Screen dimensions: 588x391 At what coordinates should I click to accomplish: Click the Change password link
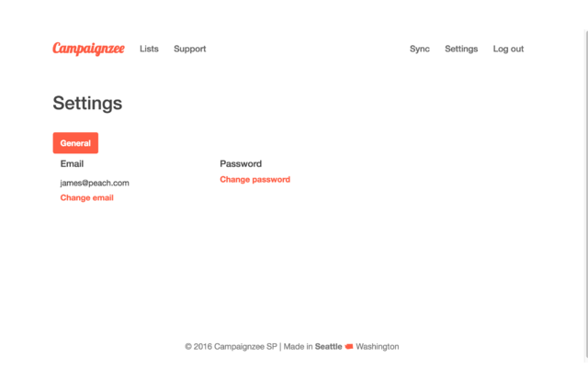254,179
